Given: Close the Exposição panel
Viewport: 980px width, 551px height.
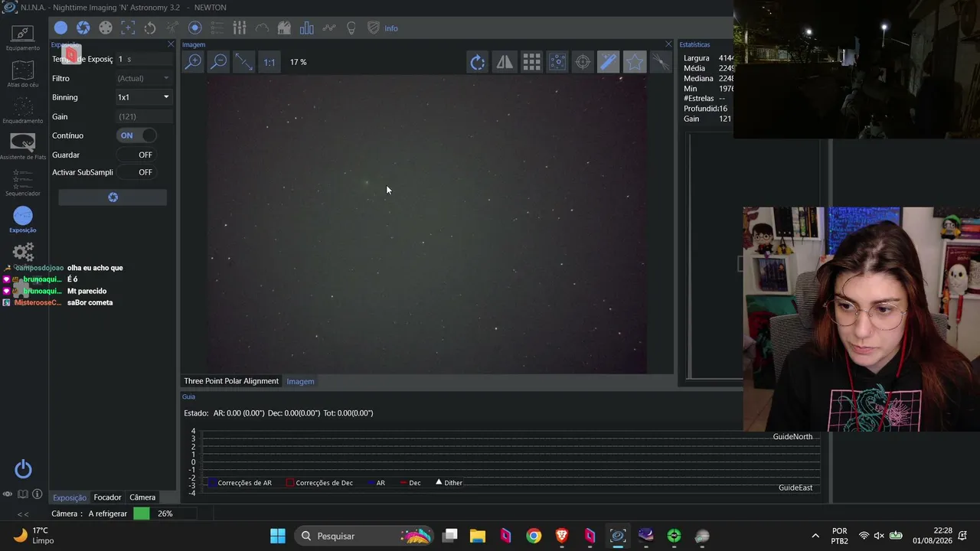Looking at the screenshot, I should pos(171,44).
